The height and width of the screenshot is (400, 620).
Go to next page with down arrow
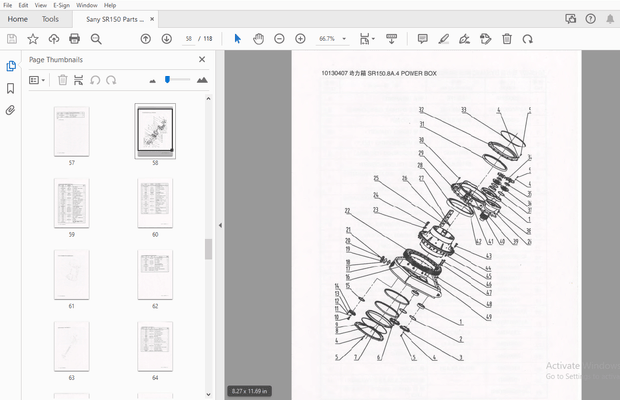coord(166,39)
